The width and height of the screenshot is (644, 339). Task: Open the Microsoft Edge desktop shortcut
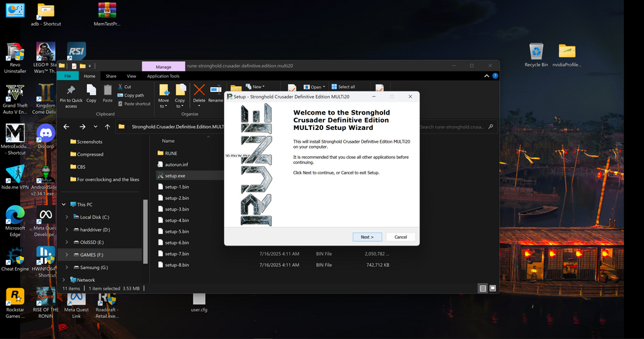point(15,222)
